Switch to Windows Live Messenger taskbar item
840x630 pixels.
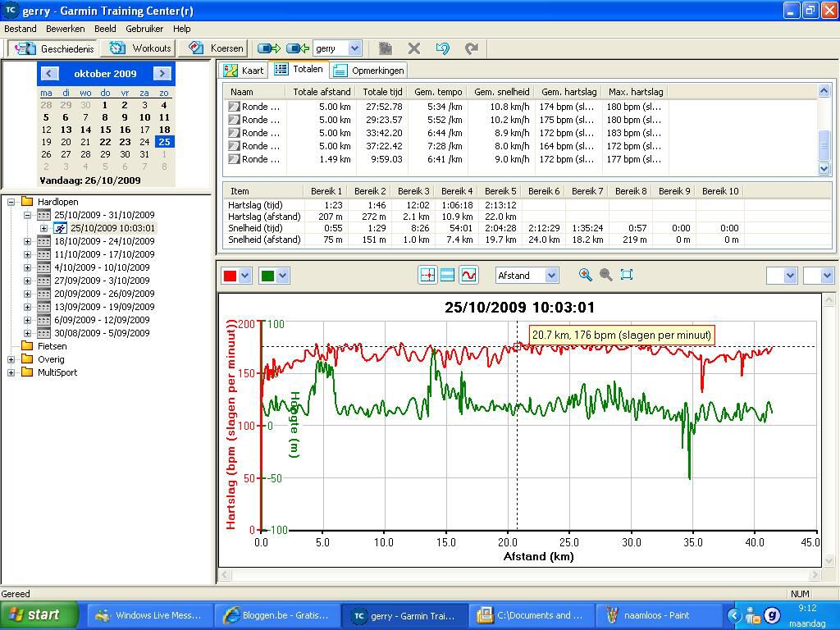(x=149, y=615)
